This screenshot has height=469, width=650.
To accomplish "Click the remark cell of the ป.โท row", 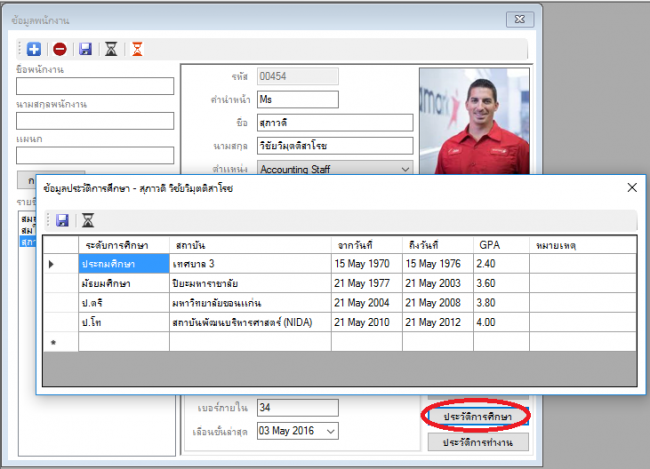I will click(x=583, y=322).
